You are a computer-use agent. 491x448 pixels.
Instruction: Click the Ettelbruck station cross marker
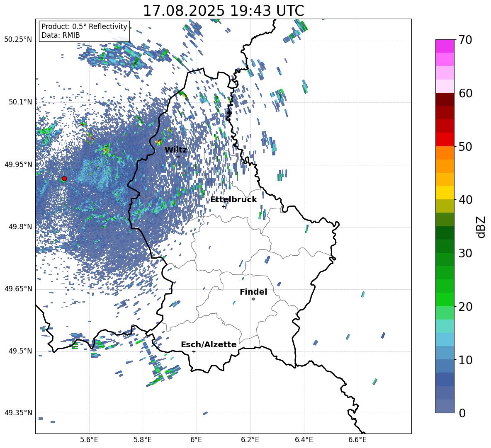coord(224,206)
